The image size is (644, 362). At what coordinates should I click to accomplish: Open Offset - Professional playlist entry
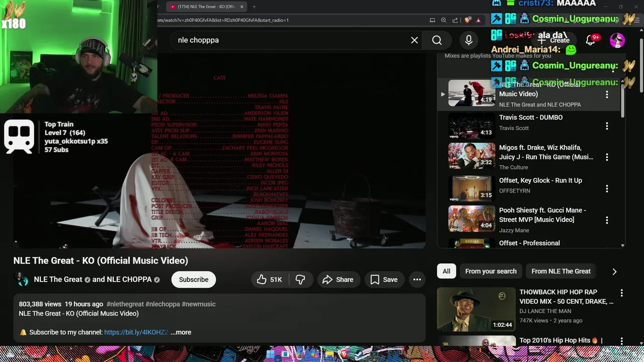pos(529,243)
